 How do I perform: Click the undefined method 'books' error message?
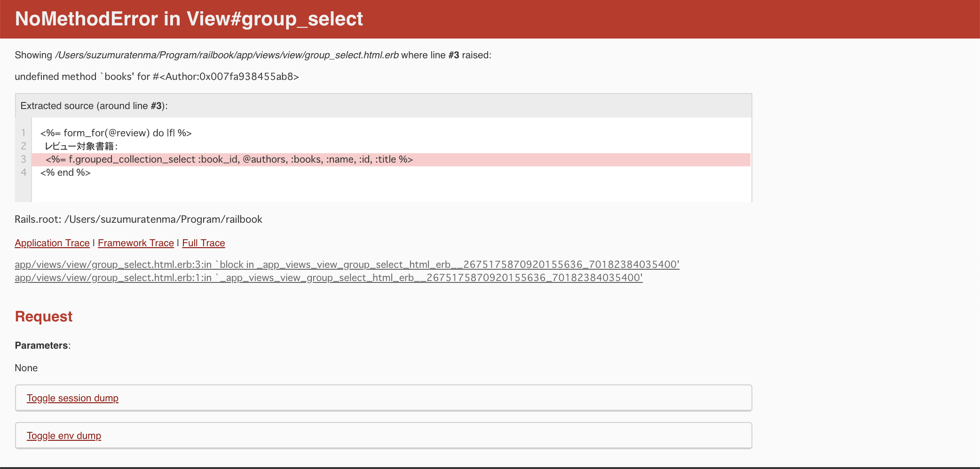157,77
